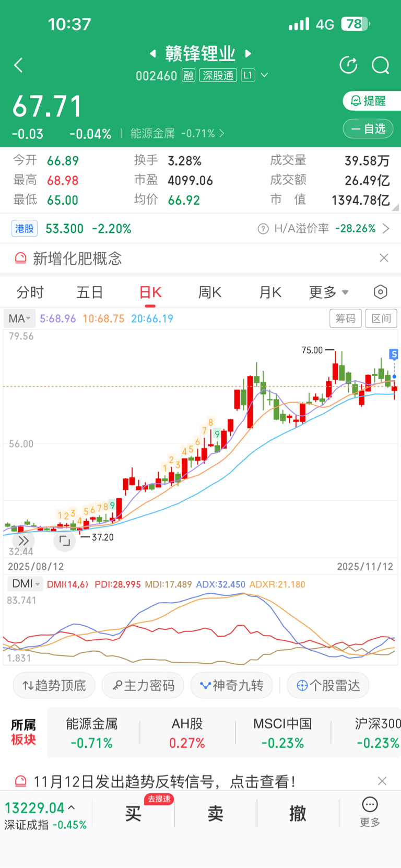401x868 pixels.
Task: Open the MA indicator dropdown
Action: (x=19, y=319)
